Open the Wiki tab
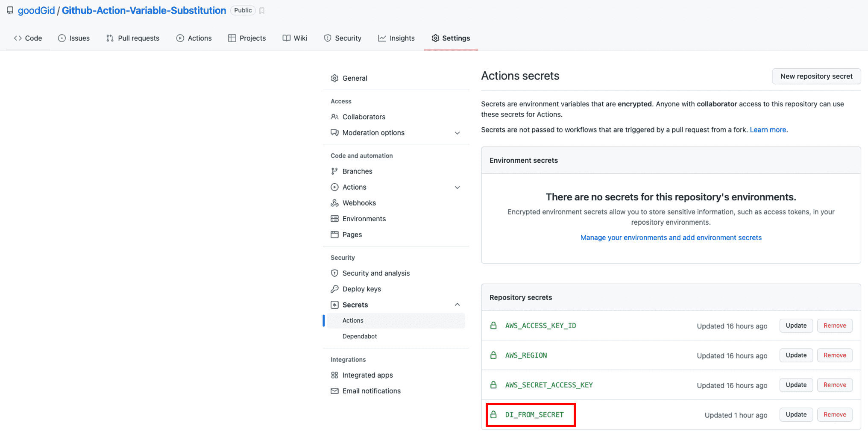Image resolution: width=868 pixels, height=437 pixels. point(295,38)
